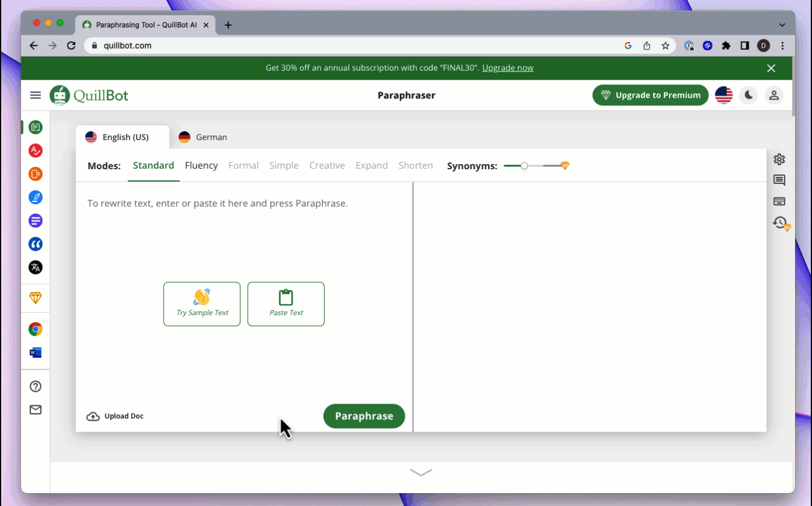Click Upgrade to Premium button
The image size is (812, 506).
[650, 95]
